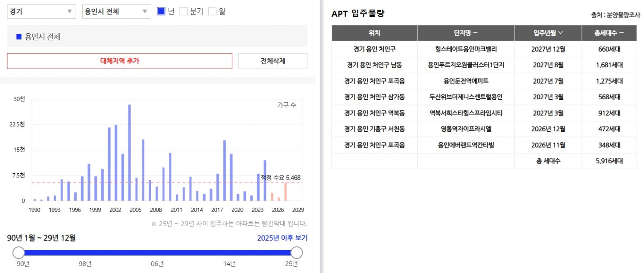
Task: Open the 경기 province dropdown
Action: [42, 12]
